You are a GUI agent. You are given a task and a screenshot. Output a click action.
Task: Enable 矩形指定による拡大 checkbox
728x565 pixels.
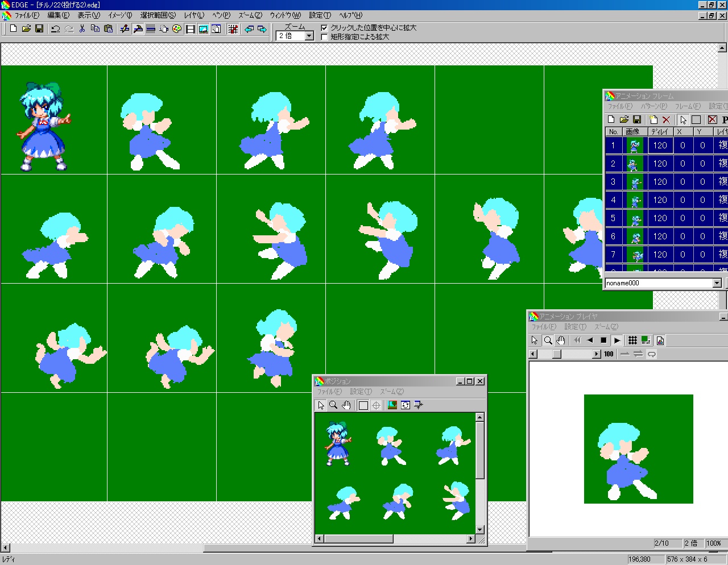(325, 37)
